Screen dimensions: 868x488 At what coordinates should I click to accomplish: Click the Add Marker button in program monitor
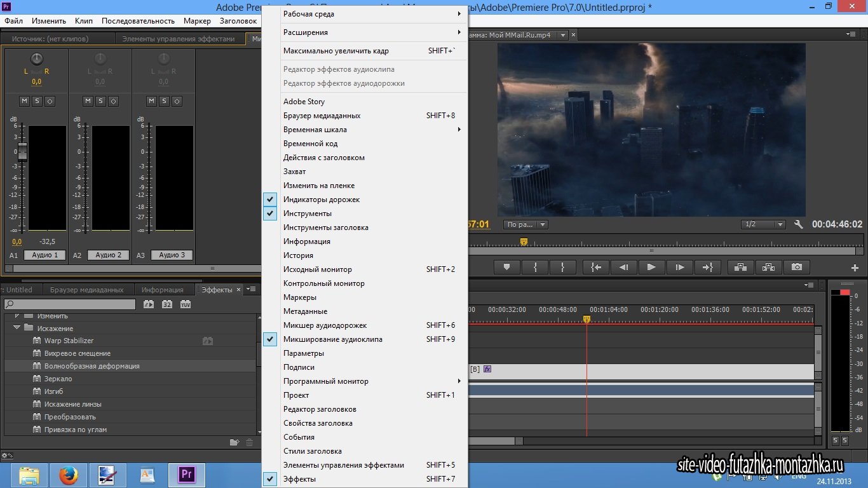tap(506, 268)
